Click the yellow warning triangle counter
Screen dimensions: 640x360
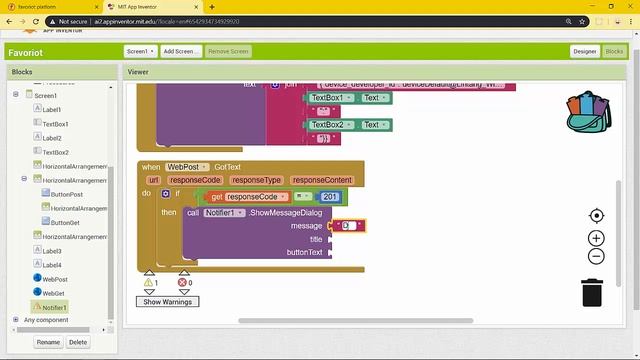(x=148, y=282)
